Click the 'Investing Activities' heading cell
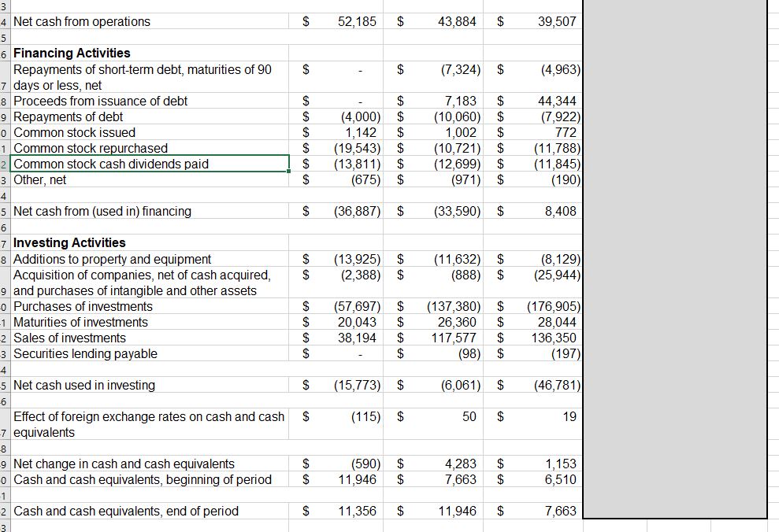This screenshot has width=779, height=532. (149, 242)
